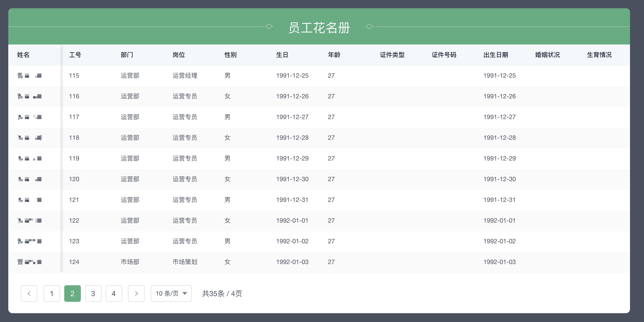Select employee number 118 cell
This screenshot has height=322, width=644.
pos(74,138)
